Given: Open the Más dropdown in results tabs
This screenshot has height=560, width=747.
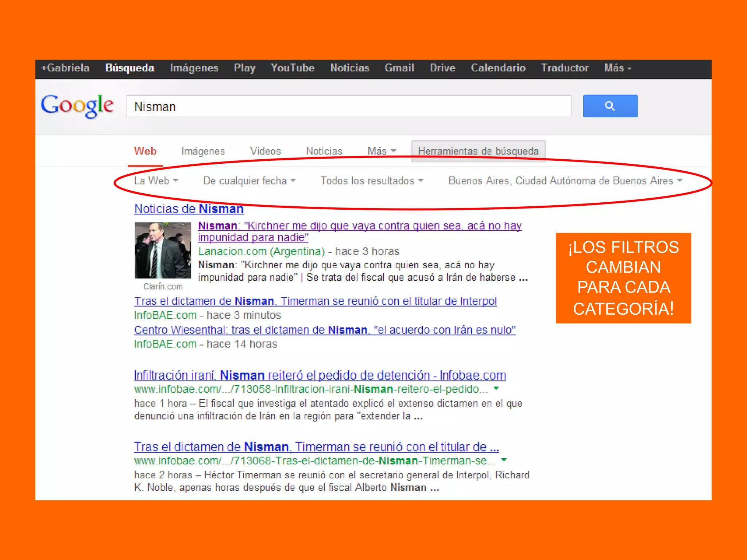Looking at the screenshot, I should tap(381, 151).
